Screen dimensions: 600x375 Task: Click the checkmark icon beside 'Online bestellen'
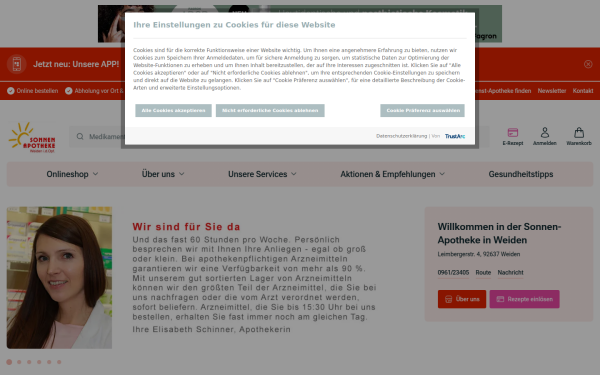click(x=11, y=91)
